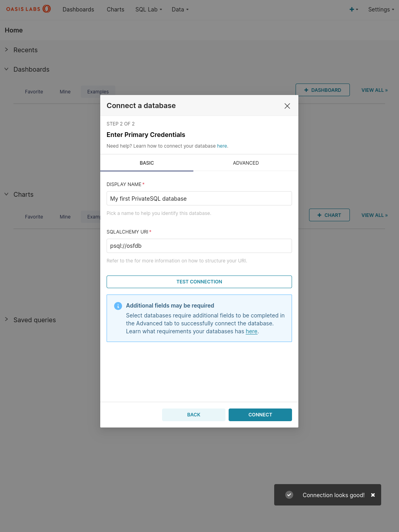Switch to the Advanced tab
The width and height of the screenshot is (399, 532).
(246, 163)
